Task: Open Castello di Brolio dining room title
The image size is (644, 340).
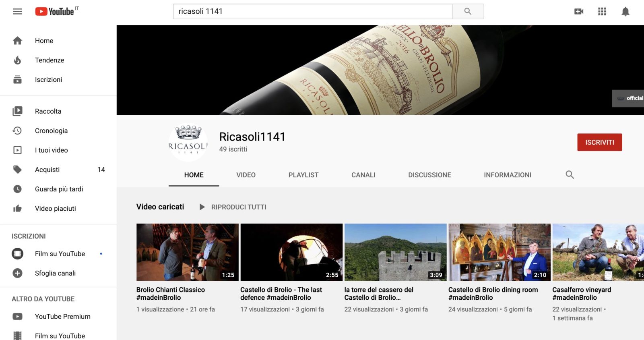Action: pos(493,294)
